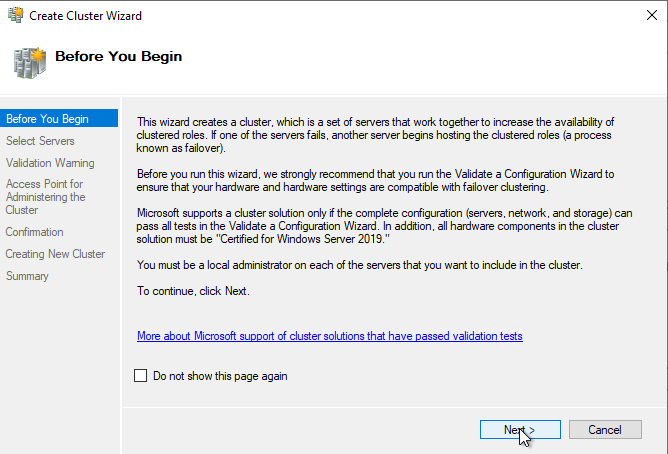Click the Create Cluster Wizard title bar icon
This screenshot has height=454, width=668.
tap(16, 15)
